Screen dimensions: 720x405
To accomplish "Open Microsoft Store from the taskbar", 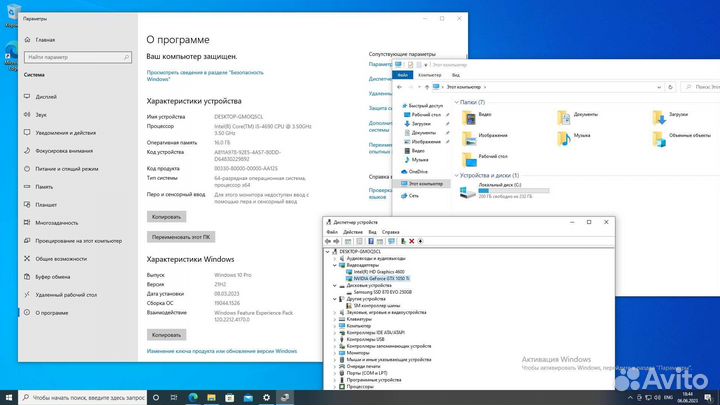I will tap(230, 397).
